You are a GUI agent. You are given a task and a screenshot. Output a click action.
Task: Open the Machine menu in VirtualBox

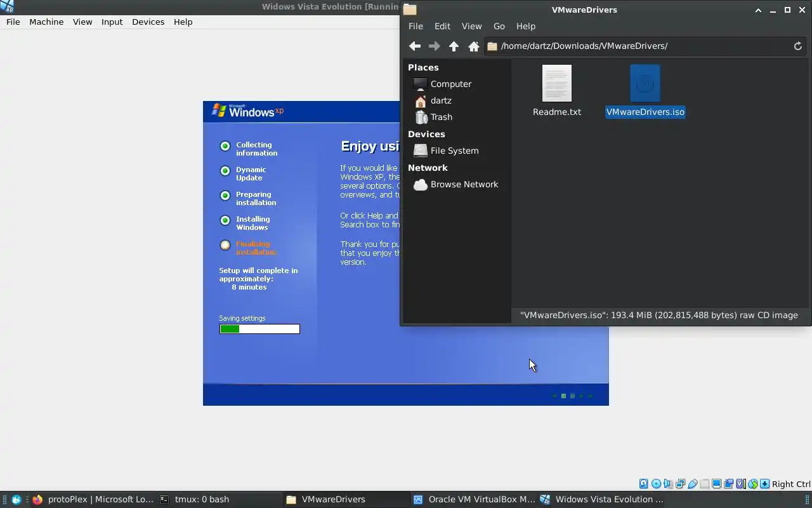coord(46,22)
